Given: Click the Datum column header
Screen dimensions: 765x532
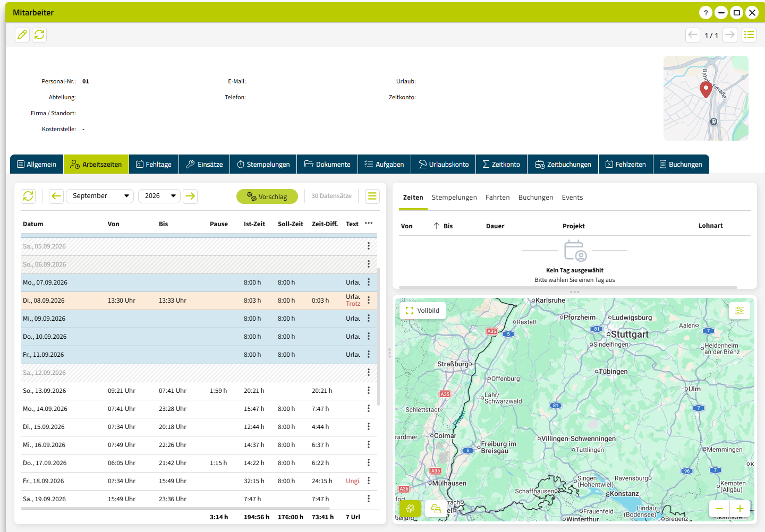Looking at the screenshot, I should tap(33, 224).
